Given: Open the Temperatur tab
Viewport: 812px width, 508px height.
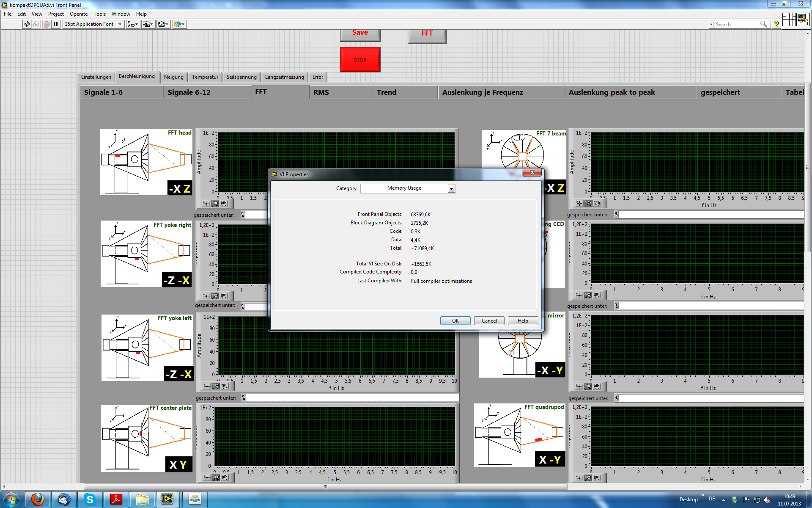Looking at the screenshot, I should point(205,77).
